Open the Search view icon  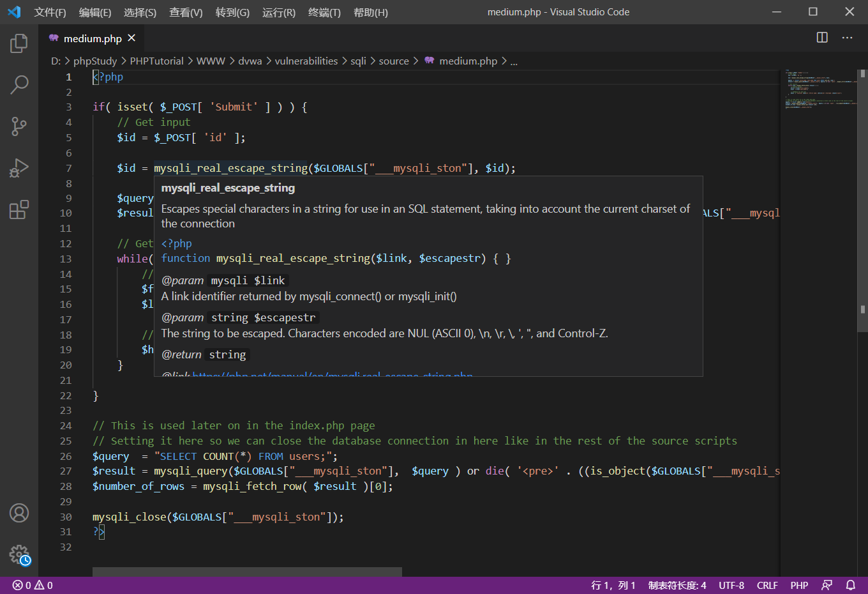click(19, 84)
